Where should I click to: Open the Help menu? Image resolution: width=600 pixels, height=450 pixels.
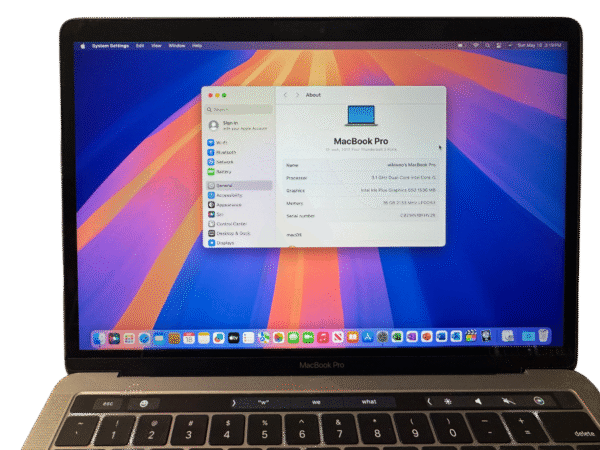click(197, 46)
